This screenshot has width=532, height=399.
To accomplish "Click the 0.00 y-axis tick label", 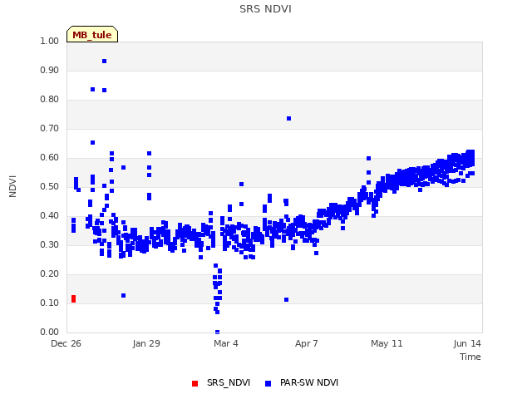I will point(50,332).
